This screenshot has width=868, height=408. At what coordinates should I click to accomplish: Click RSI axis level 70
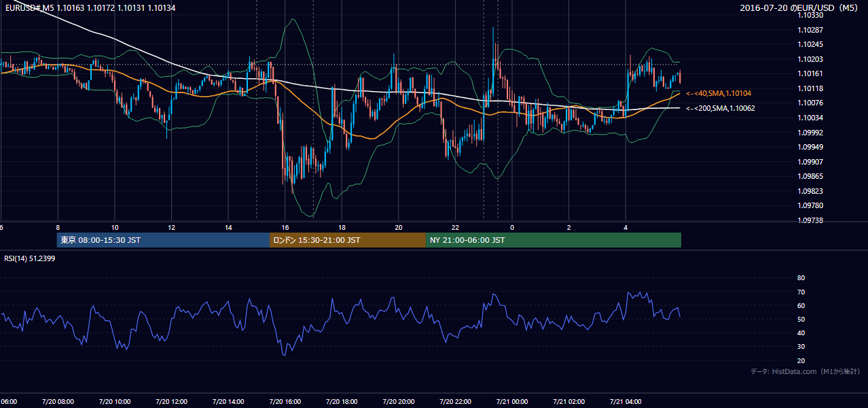(801, 292)
